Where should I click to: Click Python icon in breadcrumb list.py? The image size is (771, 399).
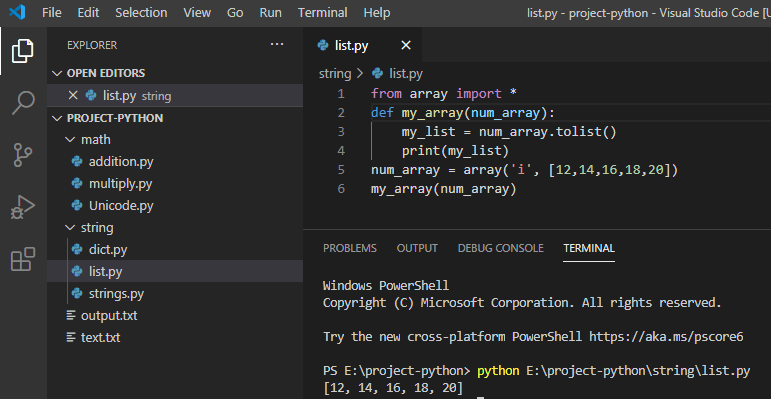(x=378, y=74)
